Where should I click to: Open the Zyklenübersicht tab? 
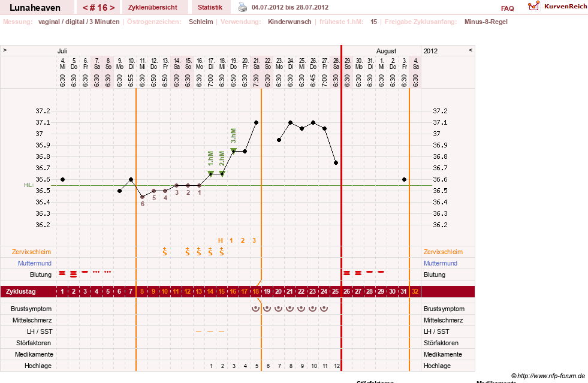tap(153, 8)
